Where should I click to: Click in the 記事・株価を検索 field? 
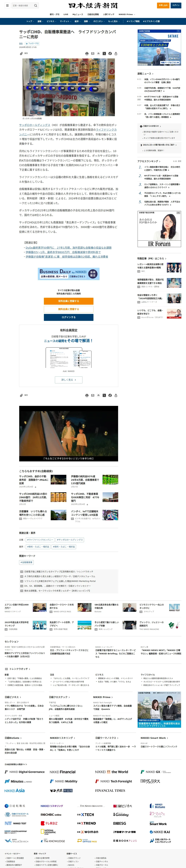pos(22,5)
